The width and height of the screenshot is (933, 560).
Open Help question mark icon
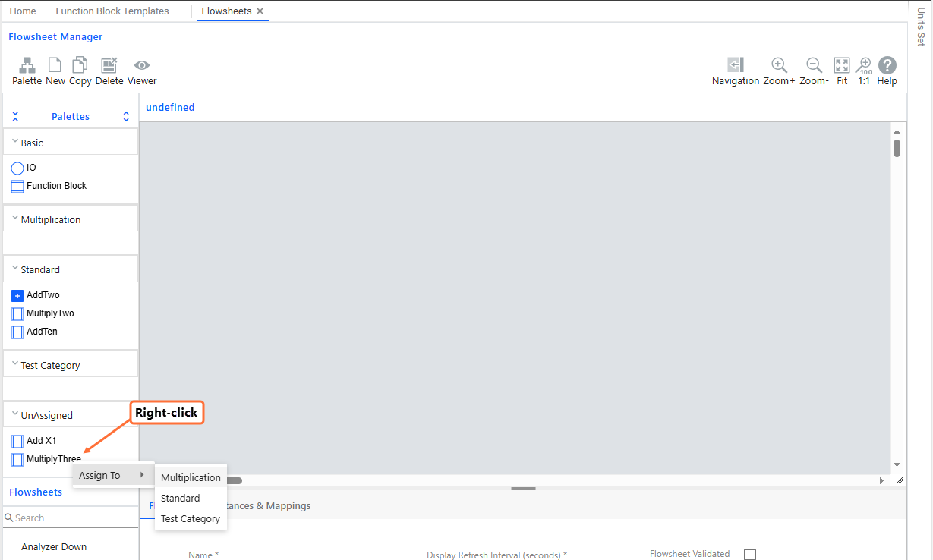pyautogui.click(x=887, y=65)
